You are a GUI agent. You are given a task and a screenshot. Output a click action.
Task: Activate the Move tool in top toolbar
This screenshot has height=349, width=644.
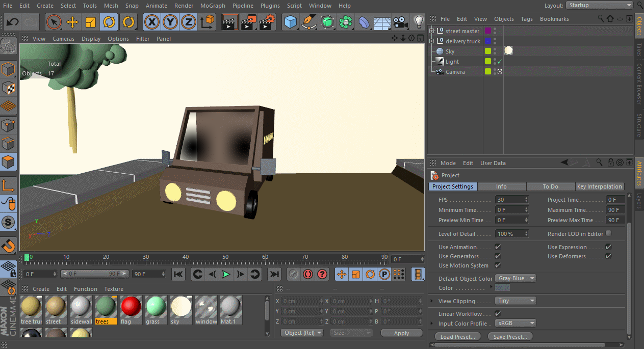tap(72, 22)
